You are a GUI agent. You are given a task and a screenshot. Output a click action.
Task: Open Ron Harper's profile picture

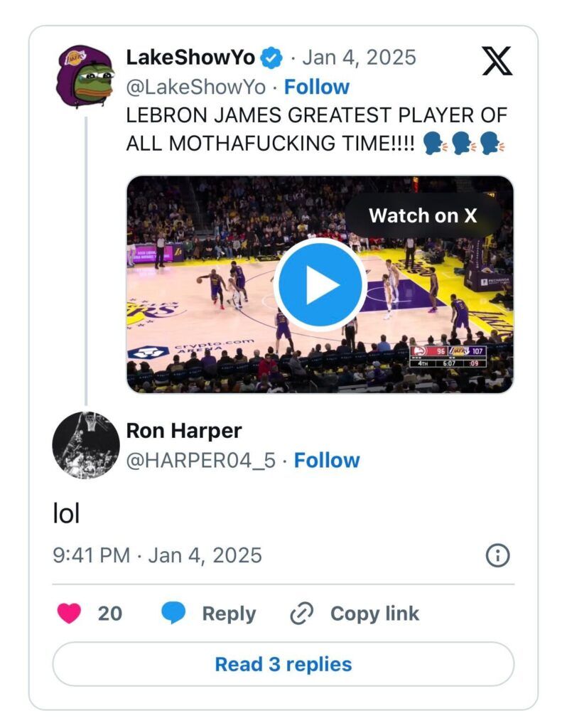[x=85, y=445]
